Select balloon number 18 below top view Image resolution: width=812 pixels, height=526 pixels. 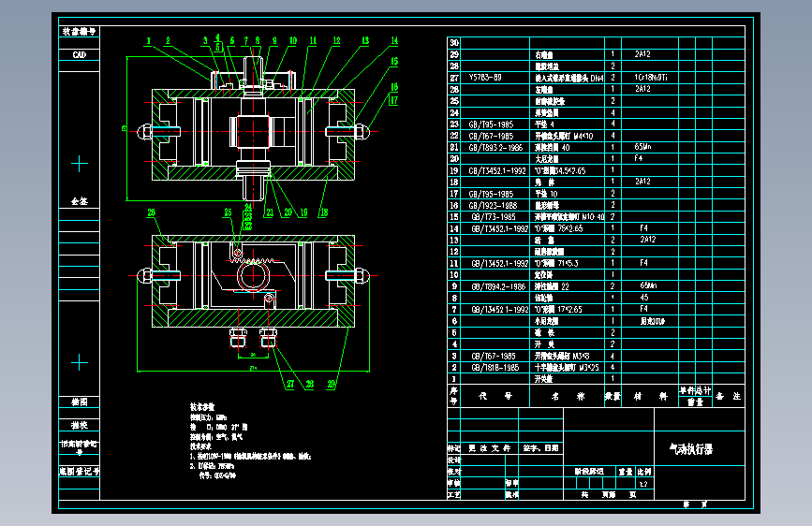[324, 212]
